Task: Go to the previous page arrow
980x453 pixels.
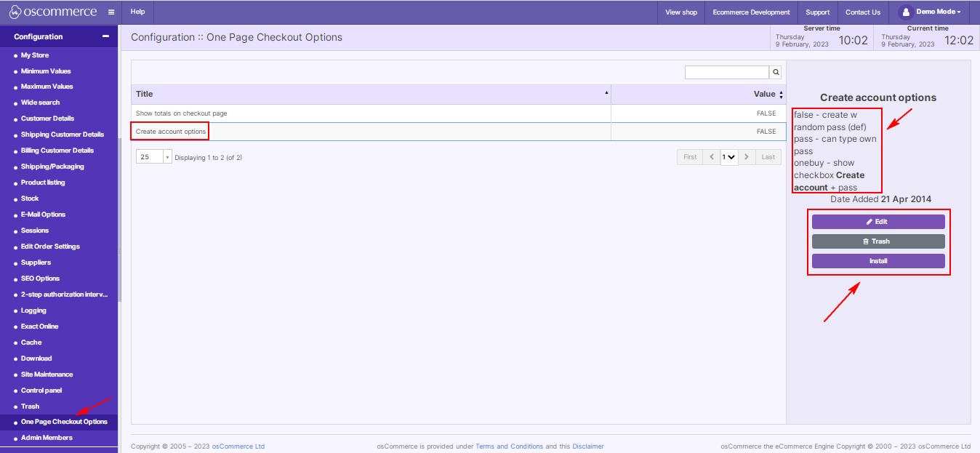Action: pos(711,157)
